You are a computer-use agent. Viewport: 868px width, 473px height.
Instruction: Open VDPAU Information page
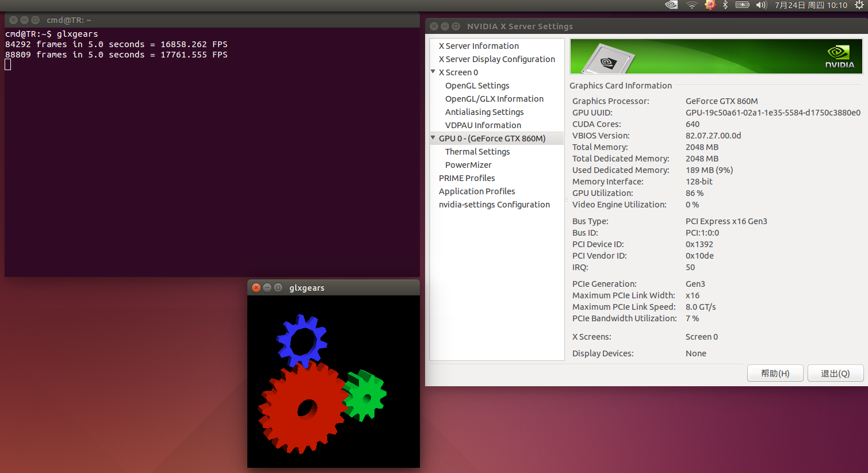point(483,125)
